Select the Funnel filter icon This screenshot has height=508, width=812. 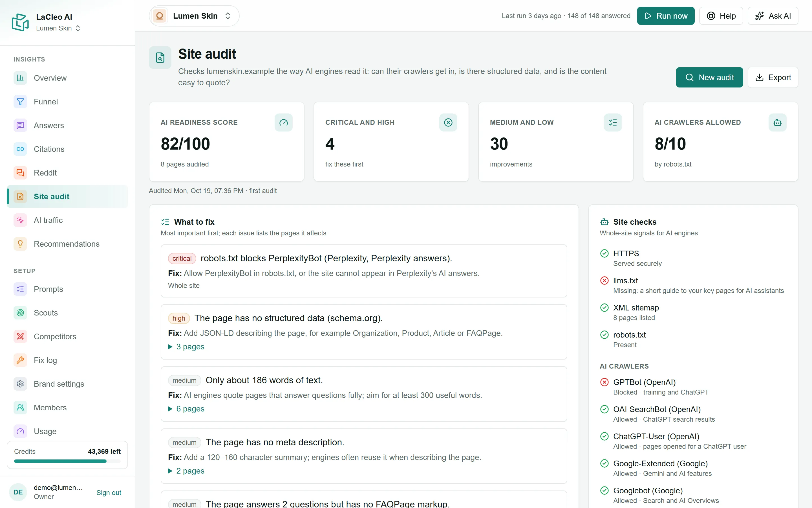pyautogui.click(x=20, y=102)
